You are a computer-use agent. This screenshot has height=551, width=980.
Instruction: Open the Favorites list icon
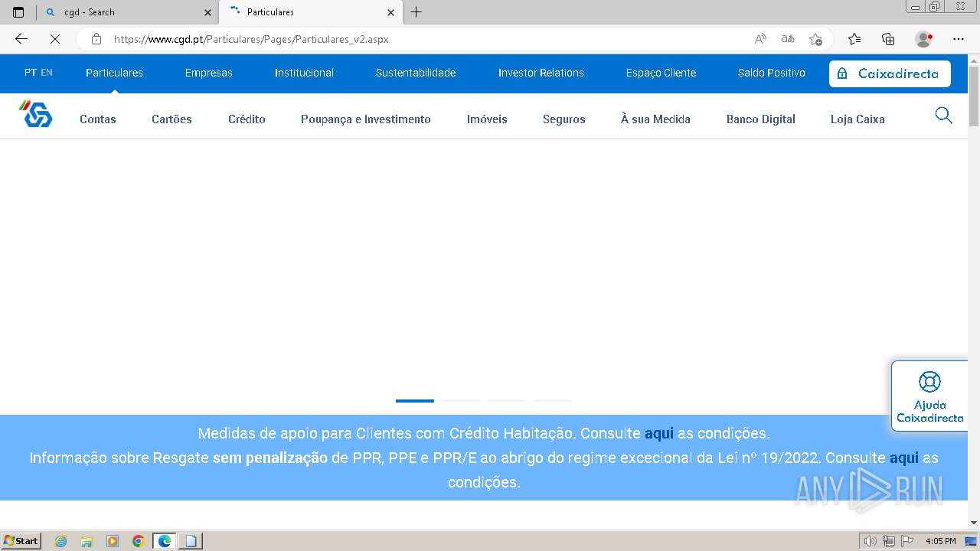[x=854, y=39]
